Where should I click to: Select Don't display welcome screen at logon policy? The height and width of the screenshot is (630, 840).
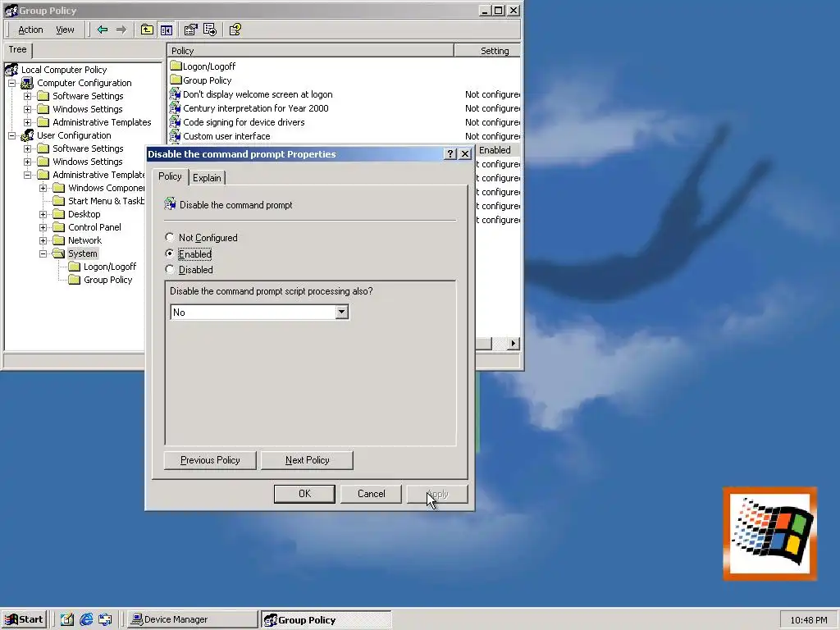click(x=258, y=94)
